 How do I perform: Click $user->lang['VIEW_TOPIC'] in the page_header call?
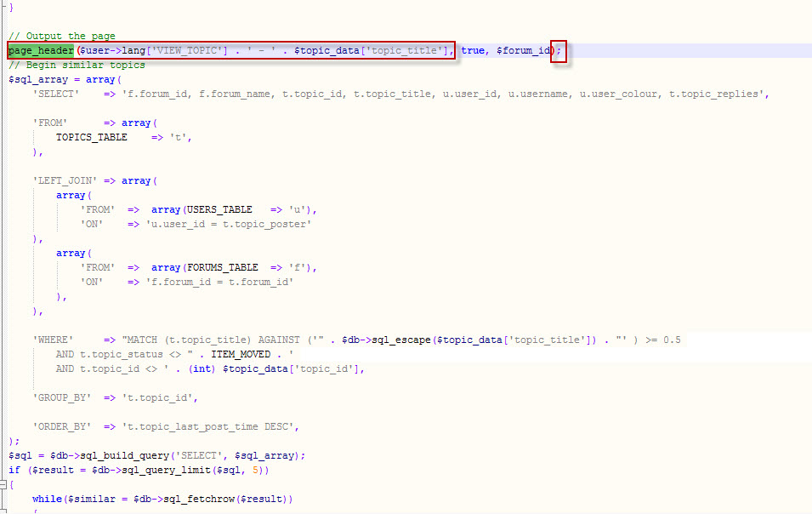[153, 50]
